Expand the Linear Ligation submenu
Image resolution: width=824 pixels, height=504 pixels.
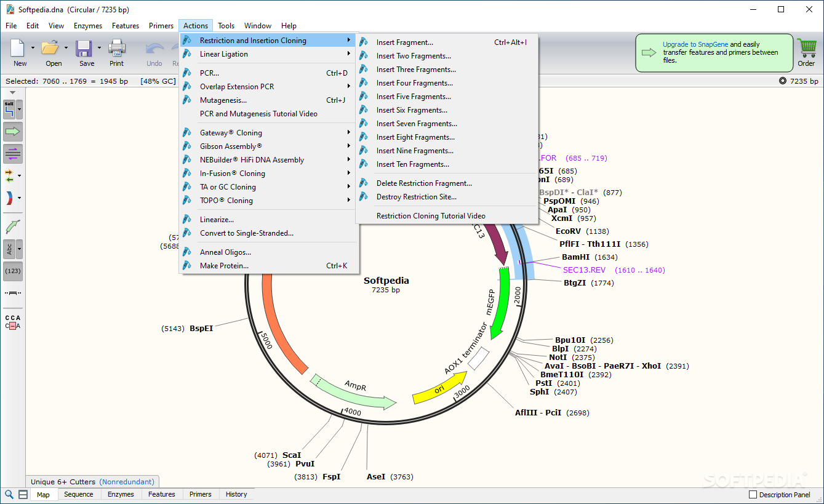click(268, 54)
